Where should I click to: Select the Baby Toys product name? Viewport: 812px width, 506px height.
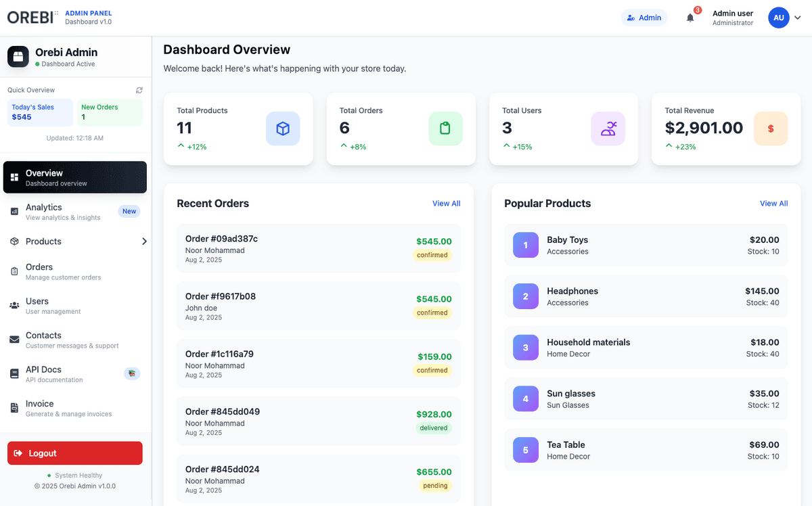[567, 240]
